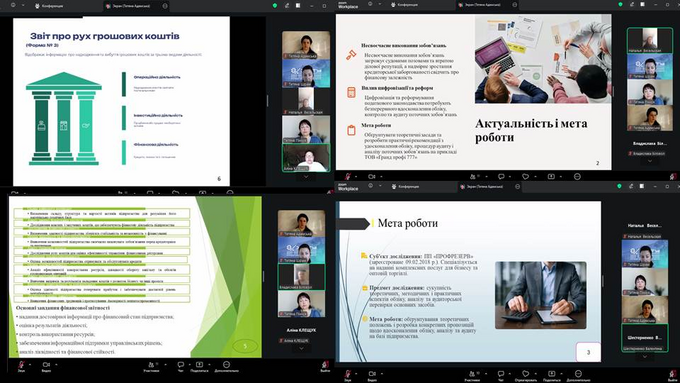The width and height of the screenshot is (680, 383).
Task: Click Выйти in the green-slide window
Action: tap(325, 367)
